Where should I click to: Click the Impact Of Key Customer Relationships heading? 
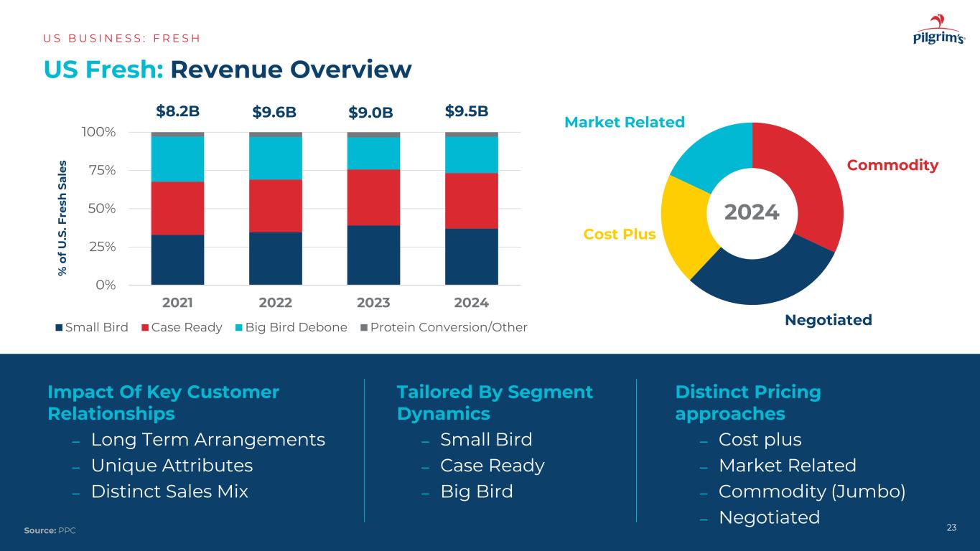click(x=163, y=402)
